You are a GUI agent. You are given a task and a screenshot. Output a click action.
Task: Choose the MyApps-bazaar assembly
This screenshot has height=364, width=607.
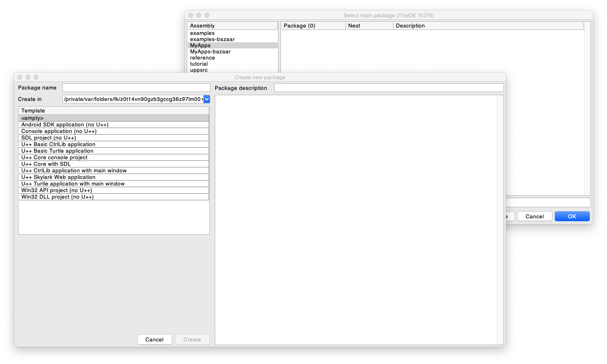coord(210,52)
